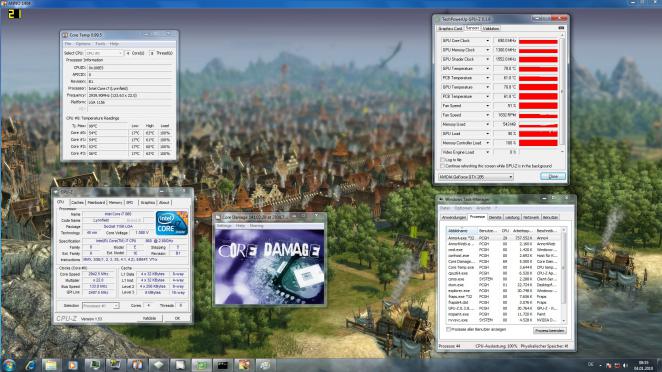Enable the Log to file checkbox
Screen dimensions: 662x372
(x=442, y=160)
